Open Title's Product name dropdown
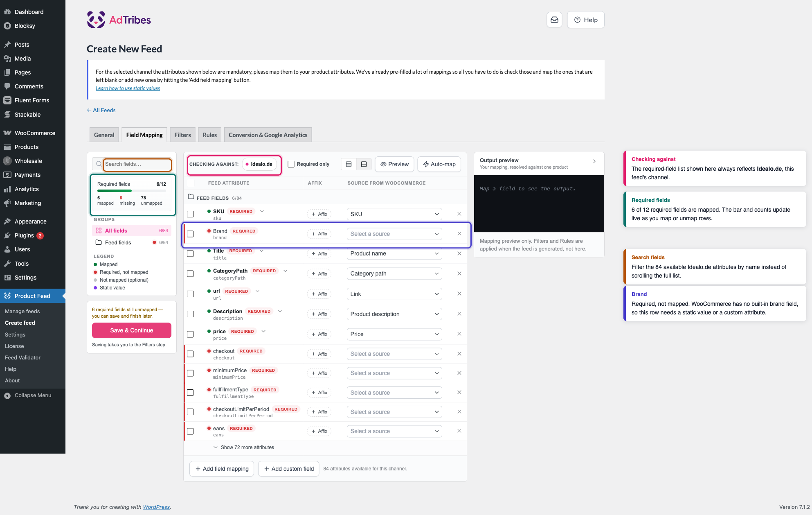812x515 pixels. pos(394,253)
